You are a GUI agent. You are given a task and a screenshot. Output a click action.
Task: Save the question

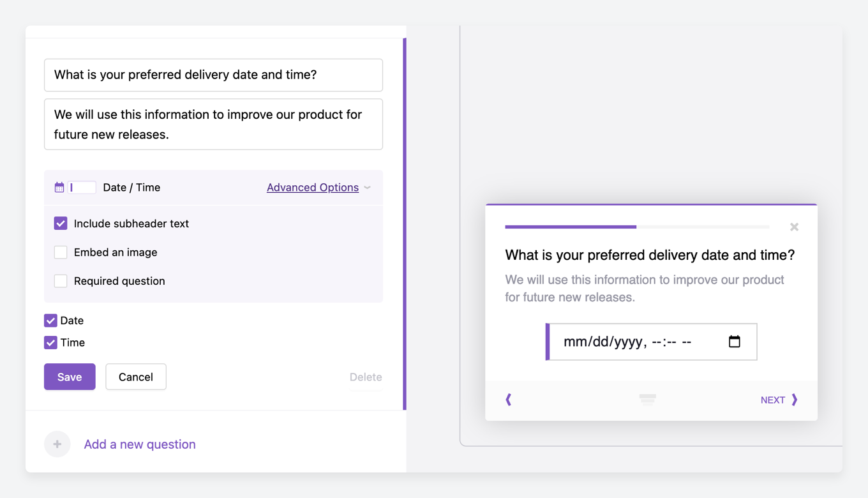coord(70,377)
